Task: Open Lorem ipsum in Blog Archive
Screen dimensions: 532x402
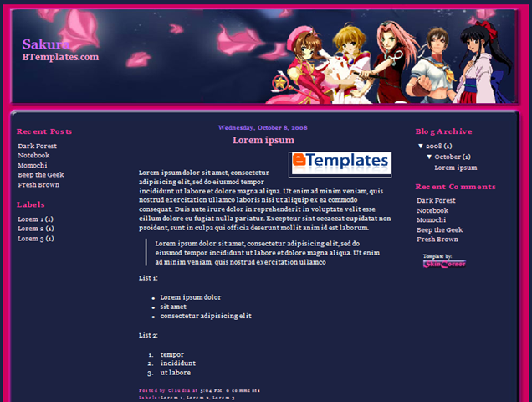Action: point(456,167)
